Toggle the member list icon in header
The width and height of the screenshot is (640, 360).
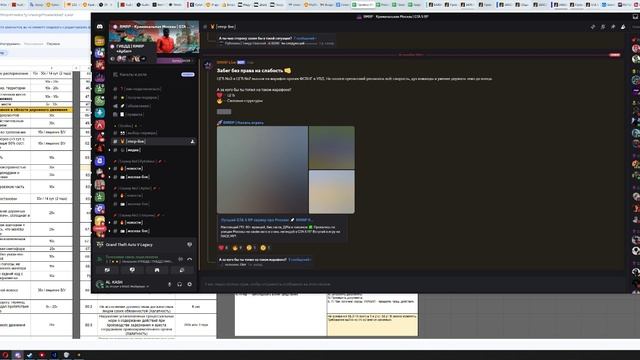(x=623, y=27)
